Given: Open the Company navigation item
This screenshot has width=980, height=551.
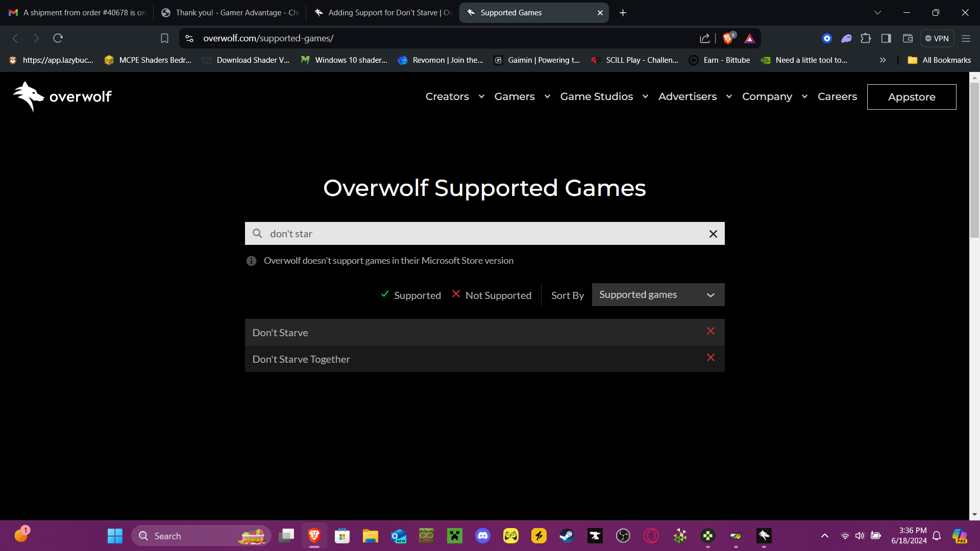Looking at the screenshot, I should [x=767, y=96].
